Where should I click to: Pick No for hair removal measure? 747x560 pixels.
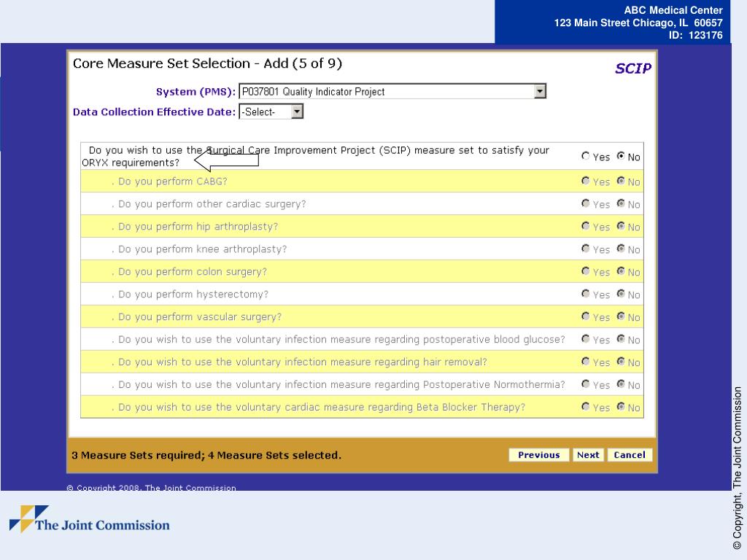pos(621,362)
